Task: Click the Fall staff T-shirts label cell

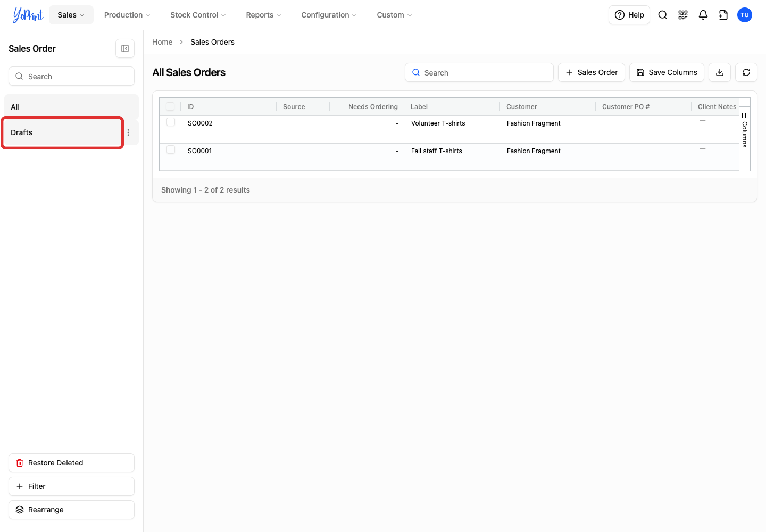Action: [x=436, y=151]
